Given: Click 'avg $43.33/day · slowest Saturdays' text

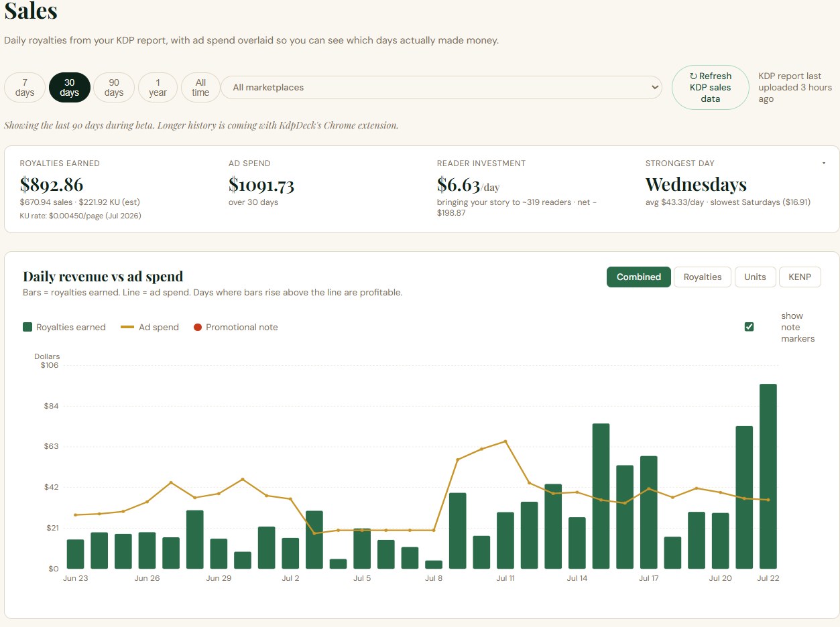Looking at the screenshot, I should click(x=728, y=202).
